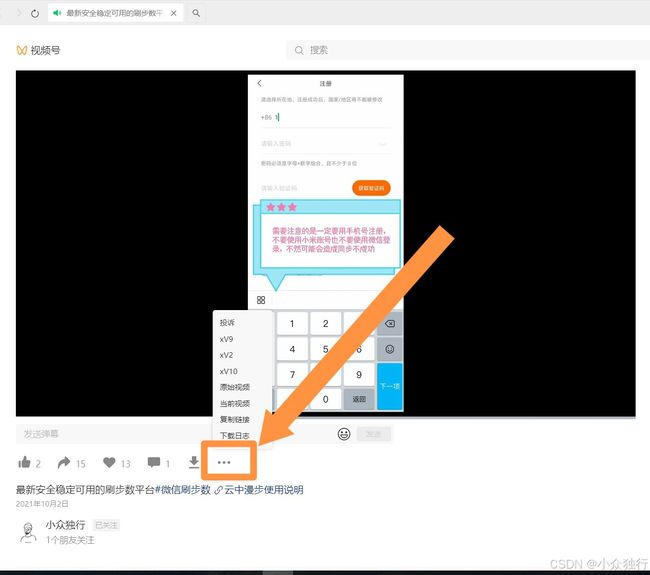Viewport: 650px width, 575px height.
Task: Click the thumbs-up like icon
Action: tap(24, 462)
